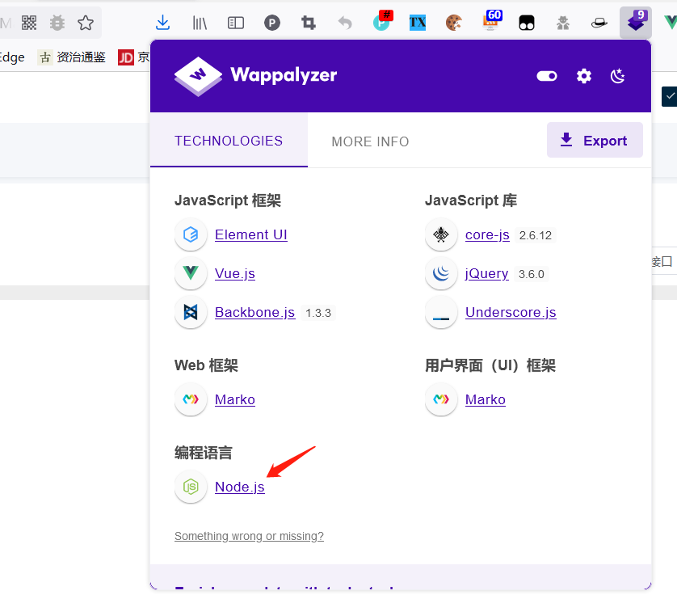Click the Node.js logo icon
Image resolution: width=677 pixels, height=616 pixels.
(x=191, y=487)
